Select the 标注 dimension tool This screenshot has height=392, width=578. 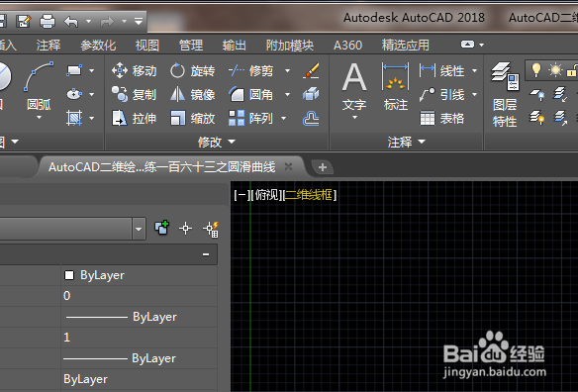(x=396, y=86)
